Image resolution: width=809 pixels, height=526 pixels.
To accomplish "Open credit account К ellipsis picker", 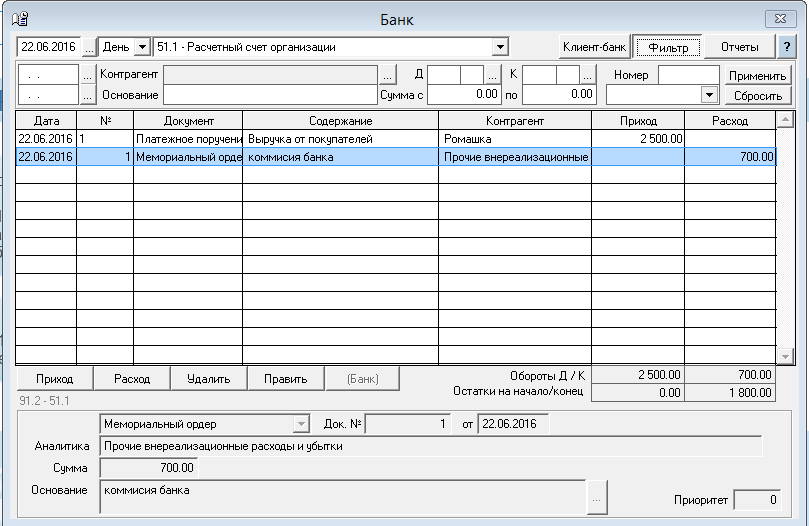I will click(x=587, y=75).
